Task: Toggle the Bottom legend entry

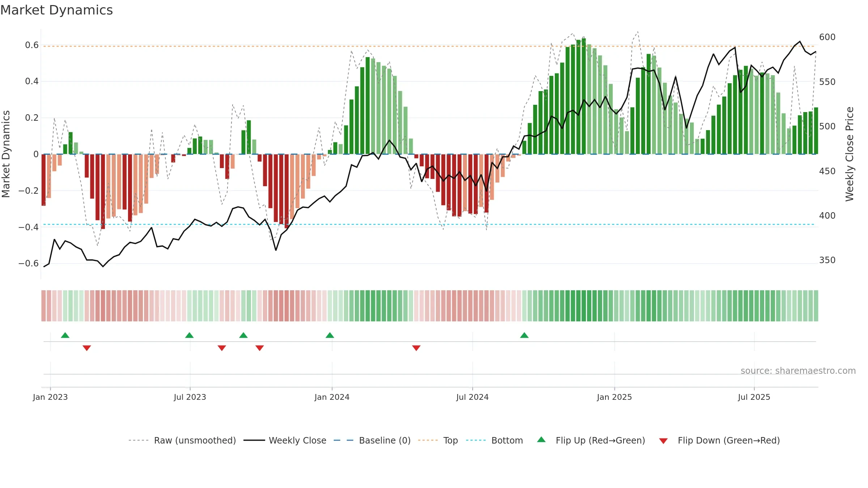Action: point(494,440)
